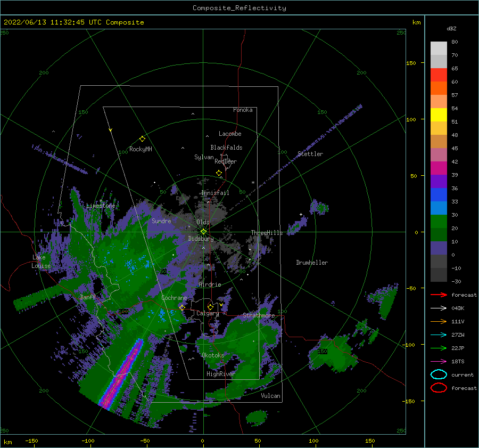The height and width of the screenshot is (448, 479).
Task: Click the 54 dBZ yellow color swatch
Action: [439, 115]
